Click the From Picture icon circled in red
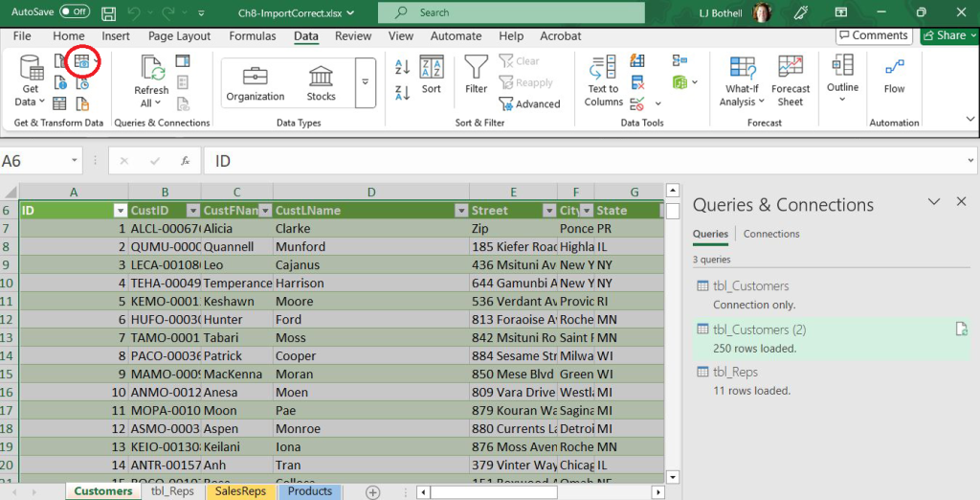Screen dimensions: 980x500 [82, 62]
